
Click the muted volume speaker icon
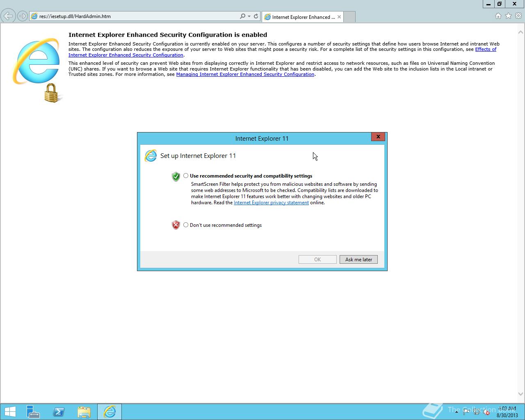point(486,412)
